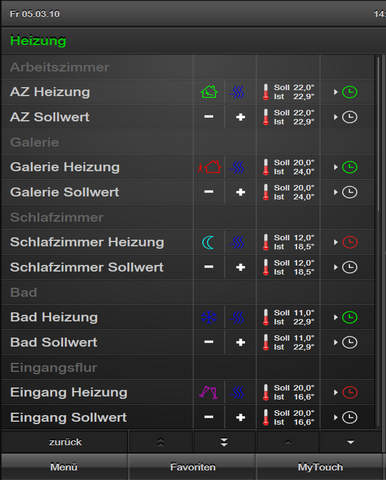
Task: Open the Favoriten tab
Action: pos(192,467)
